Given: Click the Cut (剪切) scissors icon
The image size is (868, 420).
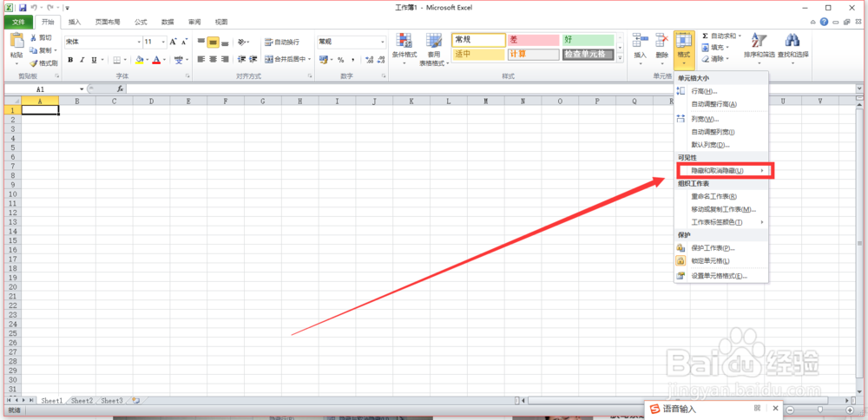Looking at the screenshot, I should pos(34,37).
